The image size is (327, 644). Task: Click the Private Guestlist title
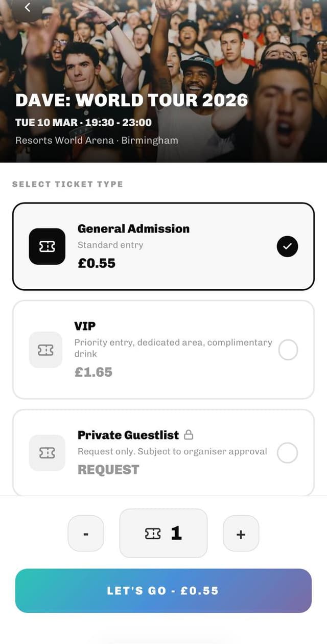coord(128,435)
